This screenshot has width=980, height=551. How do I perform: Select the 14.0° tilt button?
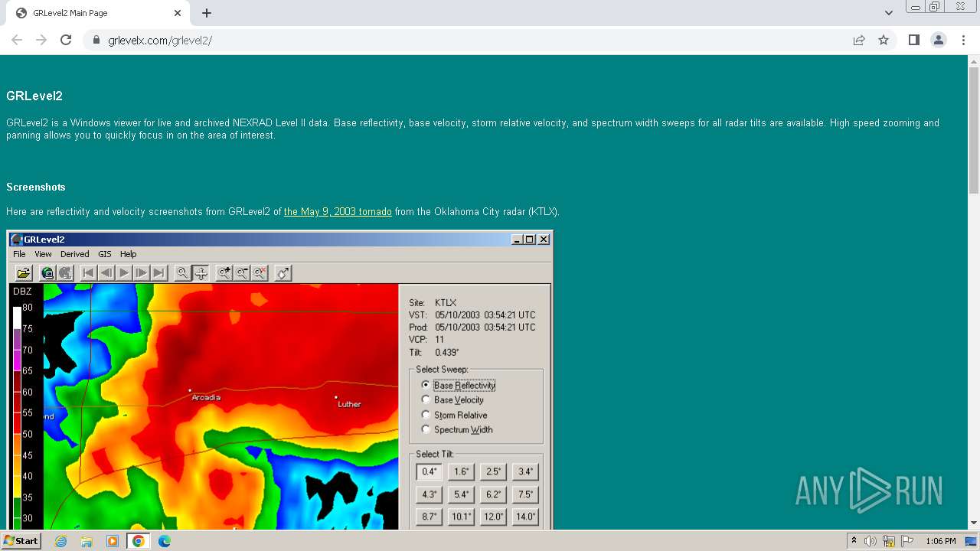tap(525, 517)
